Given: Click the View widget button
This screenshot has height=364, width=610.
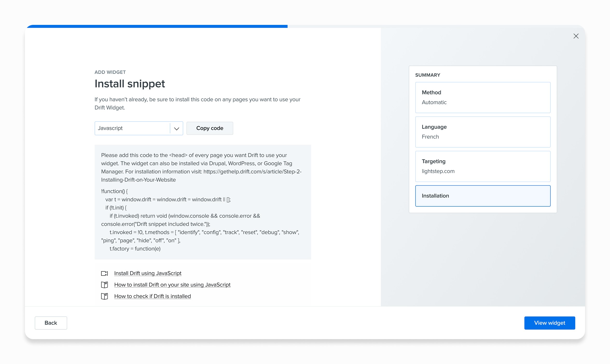Looking at the screenshot, I should coord(549,323).
